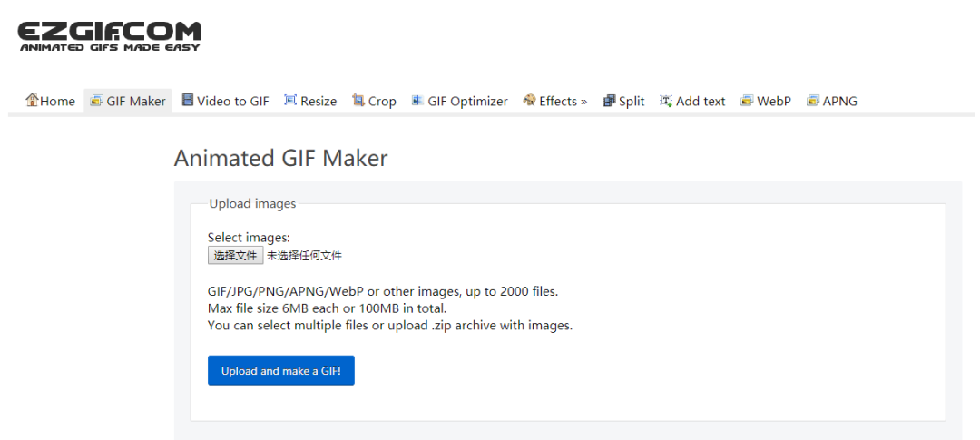Click the GIF Optimizer icon
The height and width of the screenshot is (440, 980).
(417, 101)
